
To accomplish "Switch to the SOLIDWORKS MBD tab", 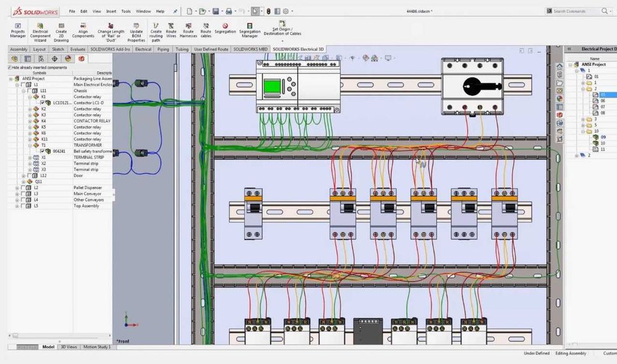I will click(x=251, y=49).
